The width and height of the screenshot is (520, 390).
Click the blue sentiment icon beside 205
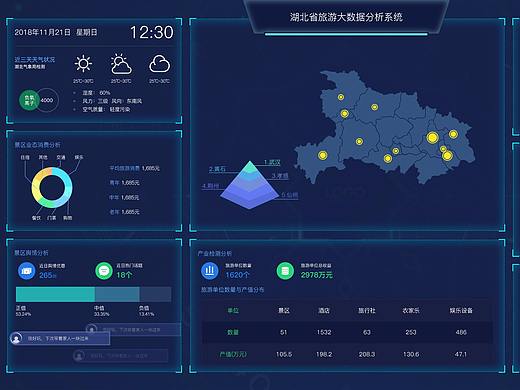[x=26, y=271]
